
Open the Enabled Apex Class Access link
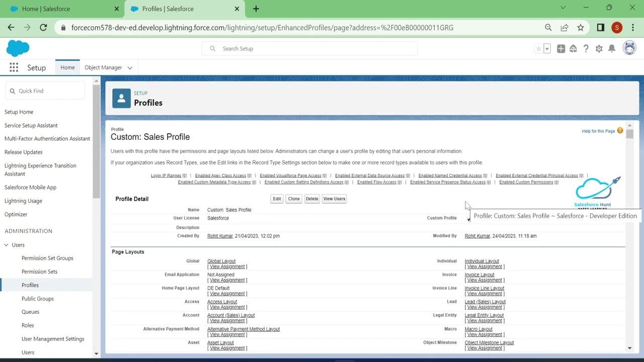[x=220, y=175]
